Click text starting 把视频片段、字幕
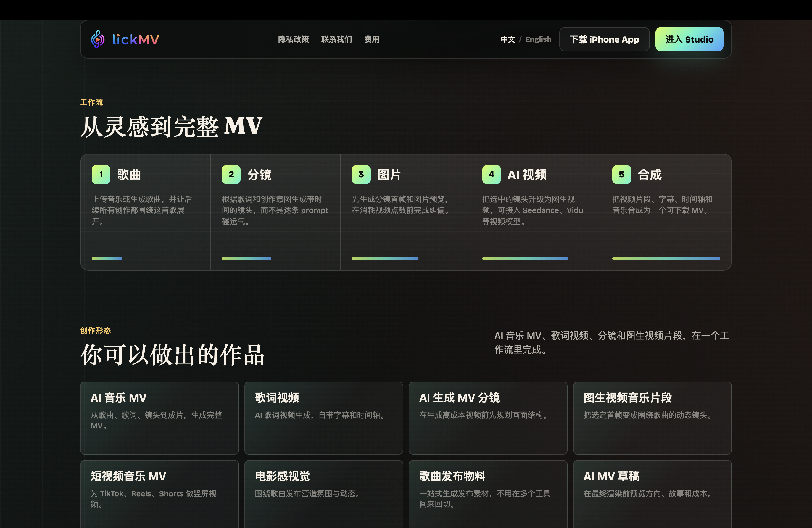 click(x=662, y=205)
